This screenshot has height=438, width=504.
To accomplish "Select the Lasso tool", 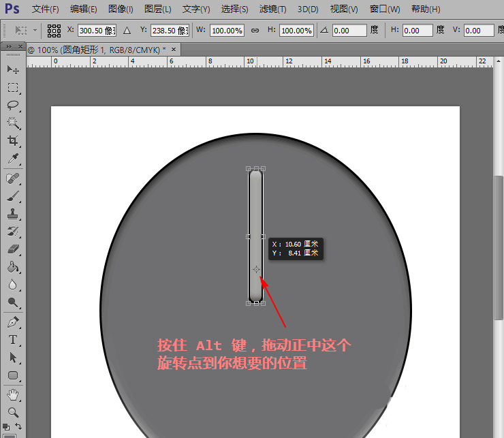I will click(x=13, y=105).
